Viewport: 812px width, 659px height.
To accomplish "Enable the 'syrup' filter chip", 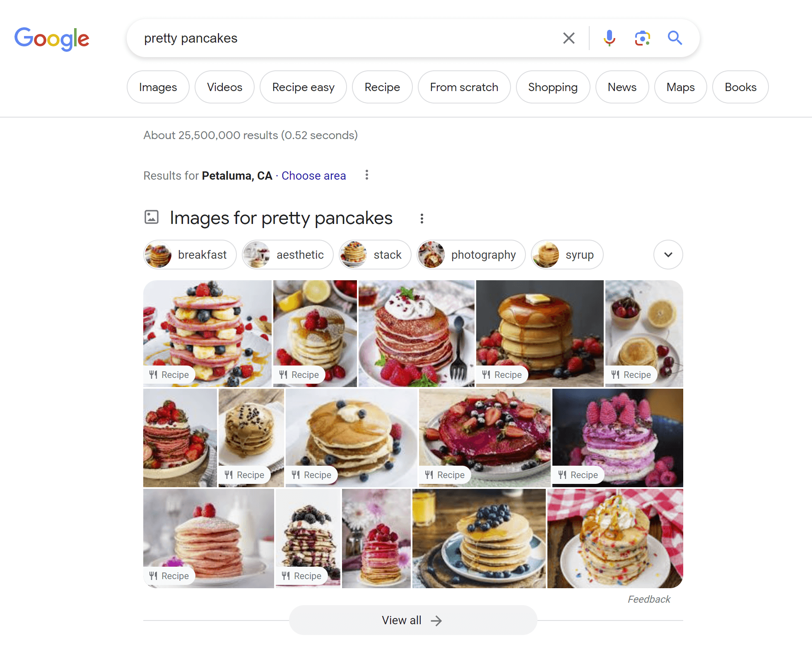I will tap(566, 255).
